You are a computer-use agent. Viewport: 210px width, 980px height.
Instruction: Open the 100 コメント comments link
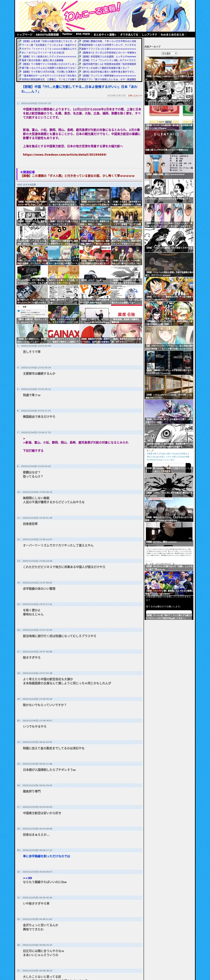135,96
